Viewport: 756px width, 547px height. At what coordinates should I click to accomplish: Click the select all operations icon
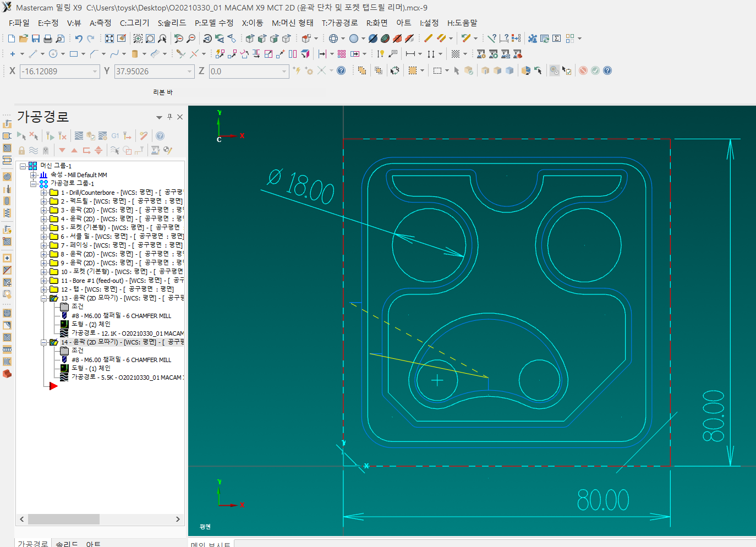[x=21, y=136]
